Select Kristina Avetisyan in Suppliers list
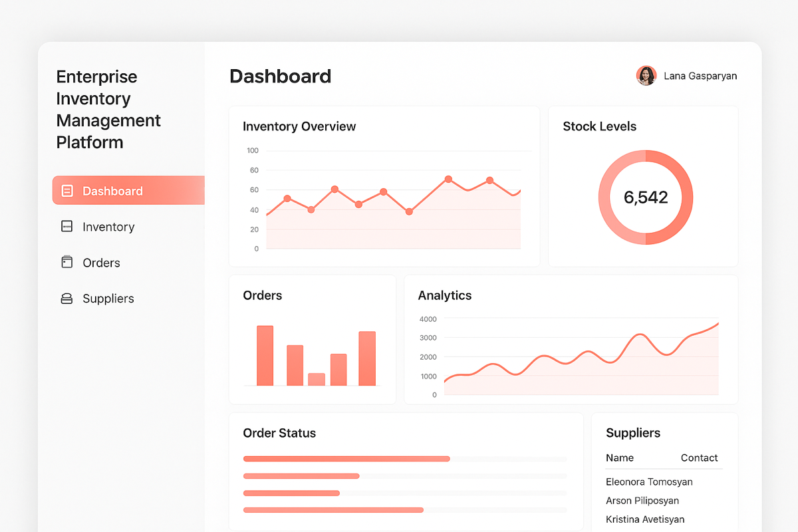798x532 pixels. click(x=645, y=519)
